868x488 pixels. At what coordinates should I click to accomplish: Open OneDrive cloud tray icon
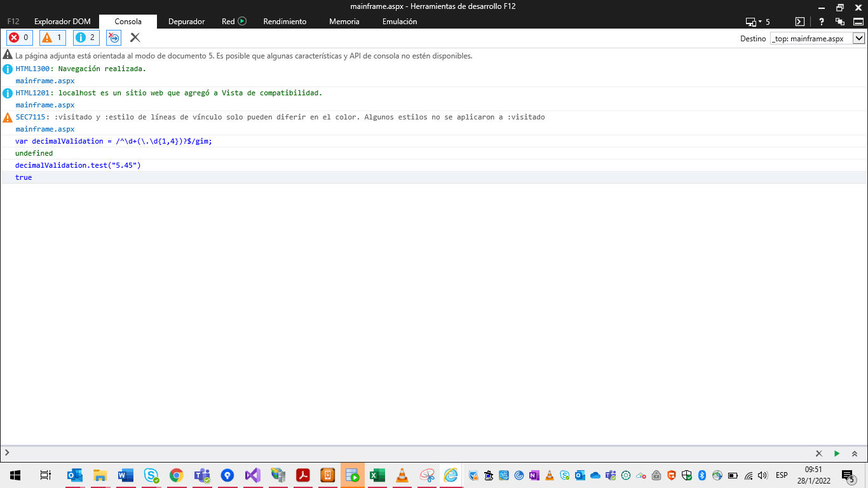pos(595,475)
